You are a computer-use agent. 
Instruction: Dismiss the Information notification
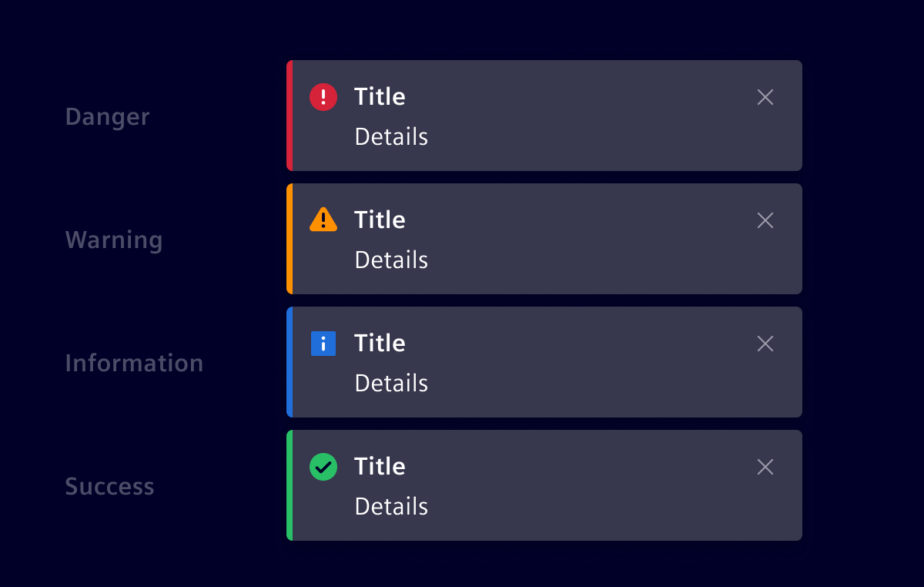click(x=765, y=344)
